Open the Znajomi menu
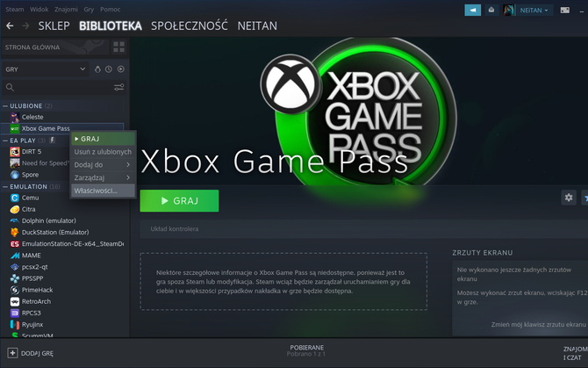Screen dimensions: 588x368 tap(66, 10)
